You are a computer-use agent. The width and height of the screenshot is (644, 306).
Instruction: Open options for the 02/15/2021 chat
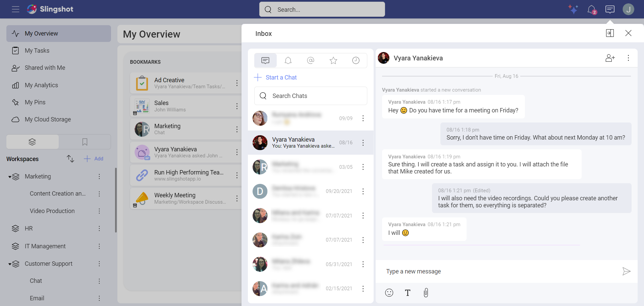pyautogui.click(x=363, y=289)
